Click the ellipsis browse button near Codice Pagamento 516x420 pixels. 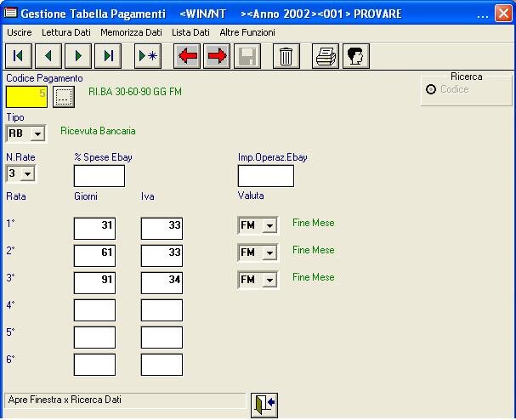click(63, 96)
